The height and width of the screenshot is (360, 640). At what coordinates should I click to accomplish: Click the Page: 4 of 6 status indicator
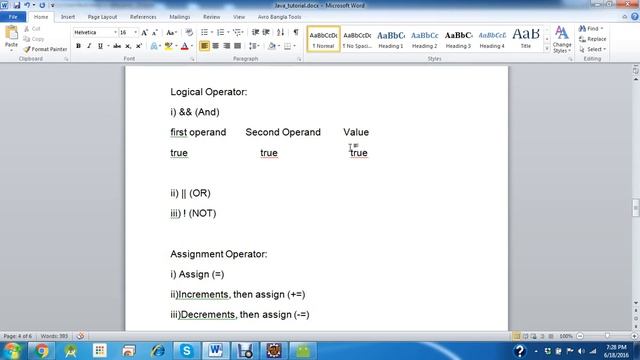pyautogui.click(x=18, y=336)
